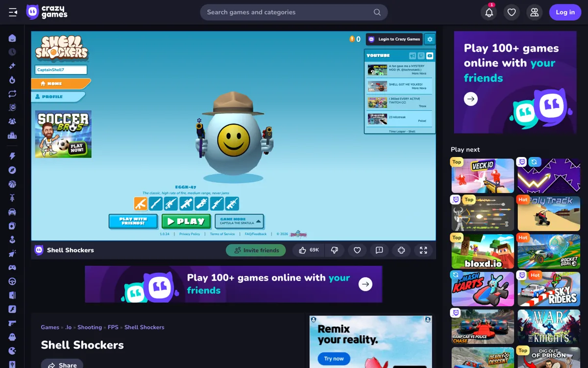Open Veck.io game thumbnail

tap(483, 176)
